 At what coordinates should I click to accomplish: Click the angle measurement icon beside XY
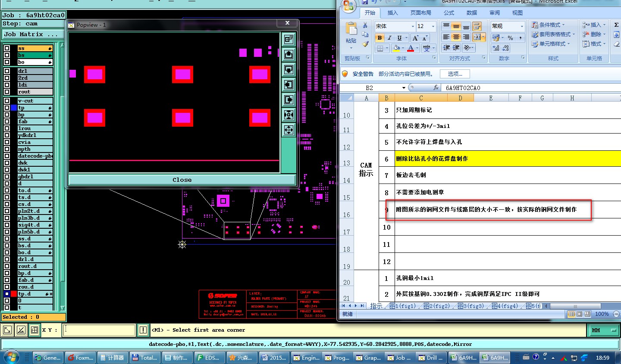(21, 330)
